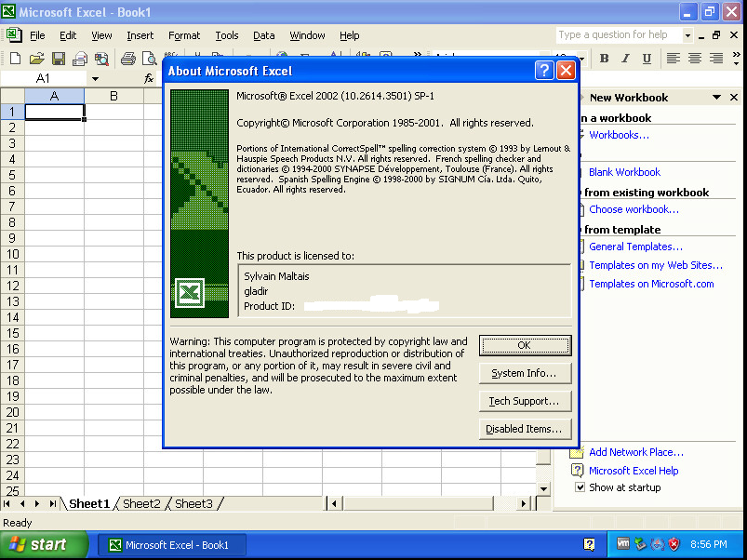Viewport: 747px width, 560px height.
Task: Switch to Sheet3 tab
Action: click(193, 503)
